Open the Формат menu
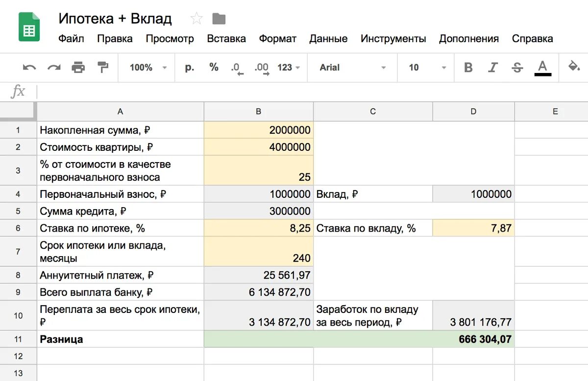Viewport: 588px width, 381px height. pos(278,39)
